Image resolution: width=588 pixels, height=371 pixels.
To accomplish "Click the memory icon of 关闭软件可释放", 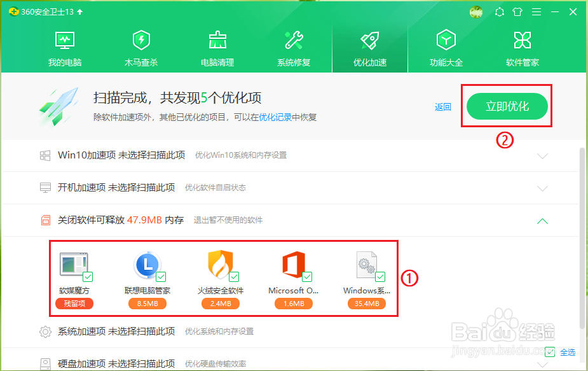I will click(45, 220).
